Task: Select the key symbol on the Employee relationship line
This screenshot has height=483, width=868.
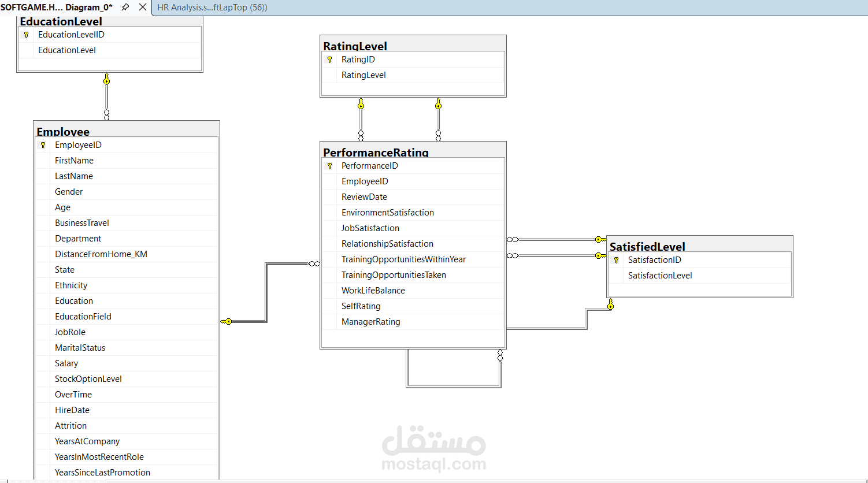Action: pos(227,321)
